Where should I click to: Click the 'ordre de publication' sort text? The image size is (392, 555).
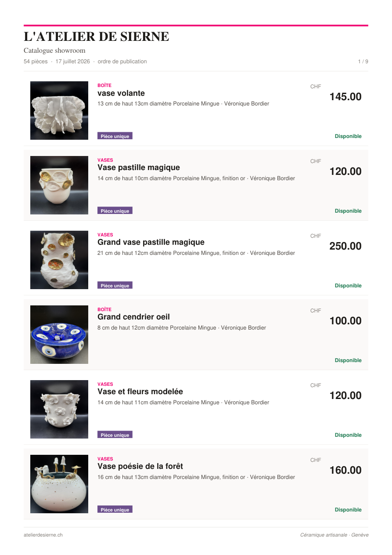[x=122, y=62]
